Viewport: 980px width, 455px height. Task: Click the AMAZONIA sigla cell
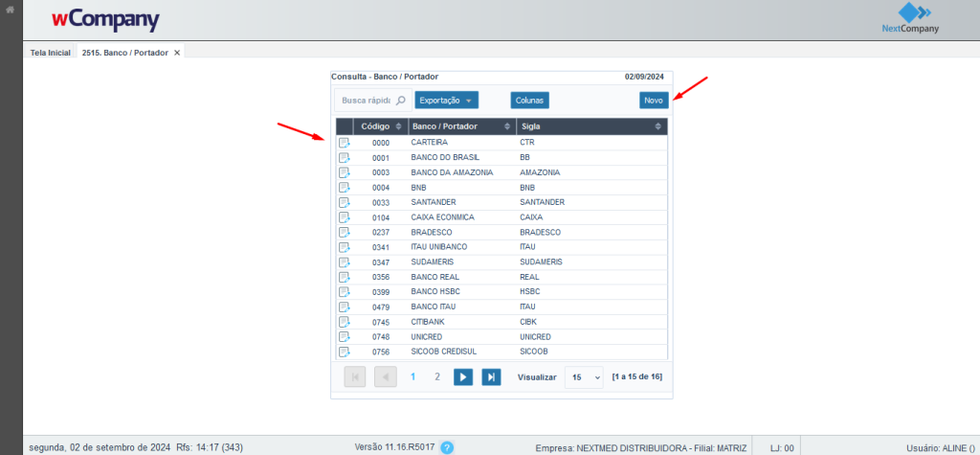[540, 172]
